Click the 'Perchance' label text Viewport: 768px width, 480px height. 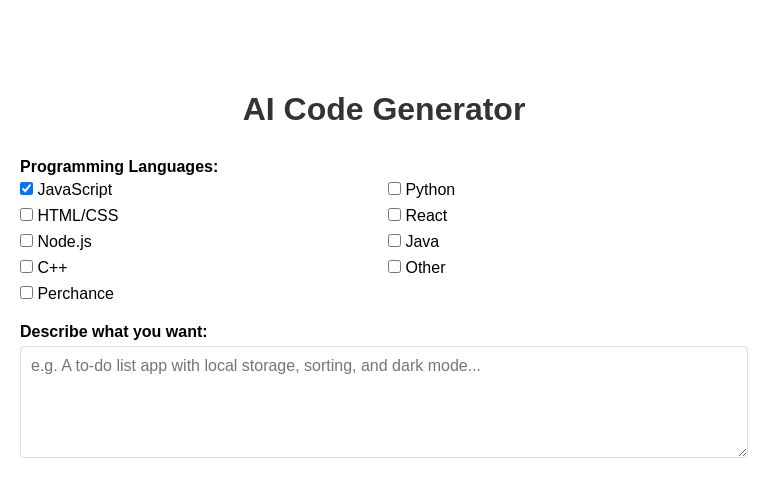pyautogui.click(x=76, y=294)
